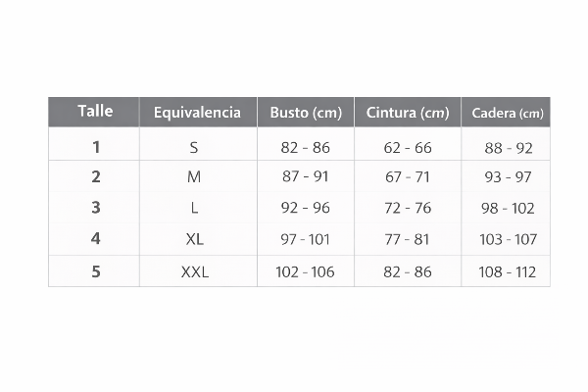Select Talle number 5 cell
Image resolution: width=588 pixels, height=392 pixels.
tap(96, 271)
